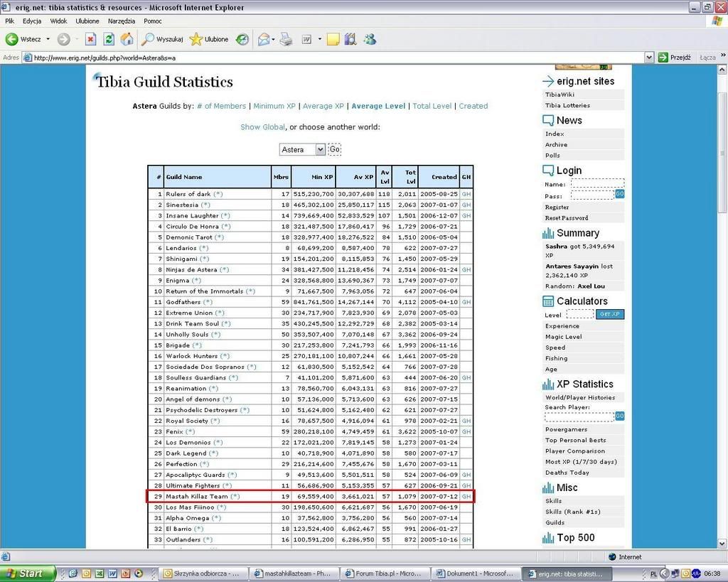Sort guilds by Minimum XP link
This screenshot has width=728, height=582.
[x=274, y=106]
